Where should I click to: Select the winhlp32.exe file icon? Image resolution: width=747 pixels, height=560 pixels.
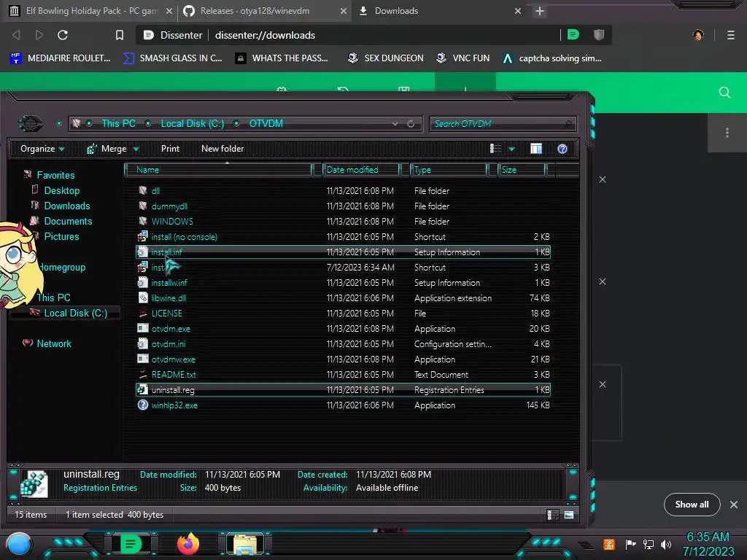click(142, 405)
